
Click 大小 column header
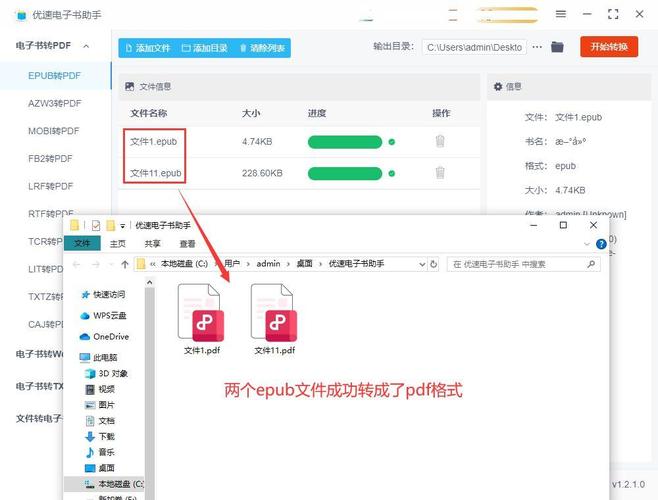tap(251, 113)
